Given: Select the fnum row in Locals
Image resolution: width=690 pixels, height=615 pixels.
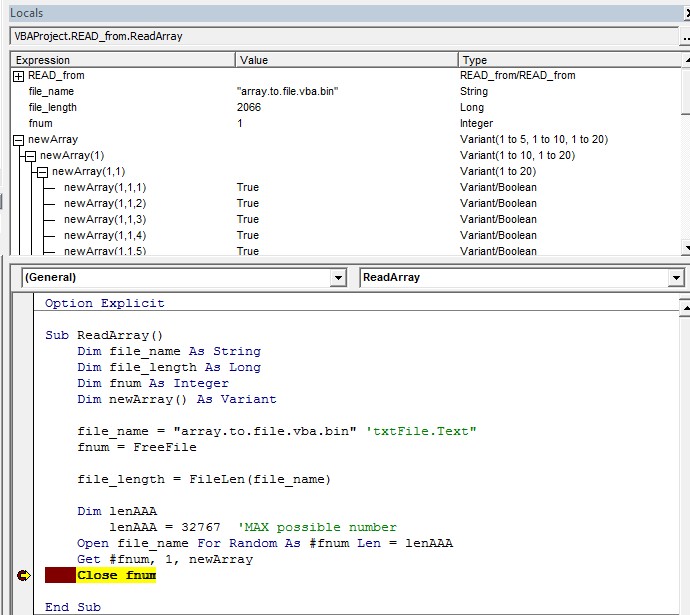Looking at the screenshot, I should (345, 123).
